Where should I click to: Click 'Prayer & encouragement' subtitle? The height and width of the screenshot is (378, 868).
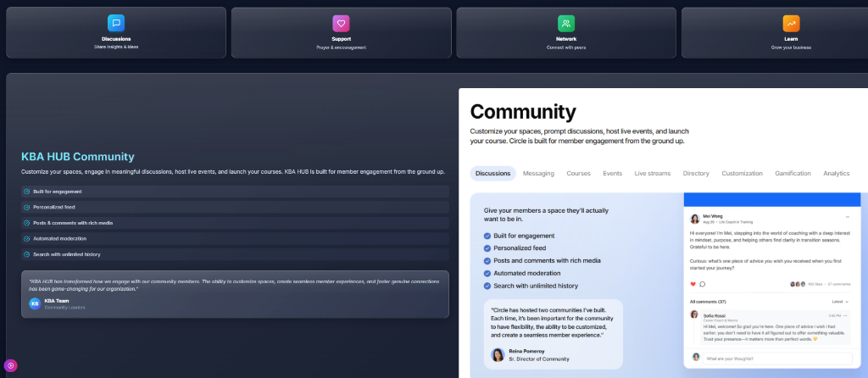coord(341,47)
